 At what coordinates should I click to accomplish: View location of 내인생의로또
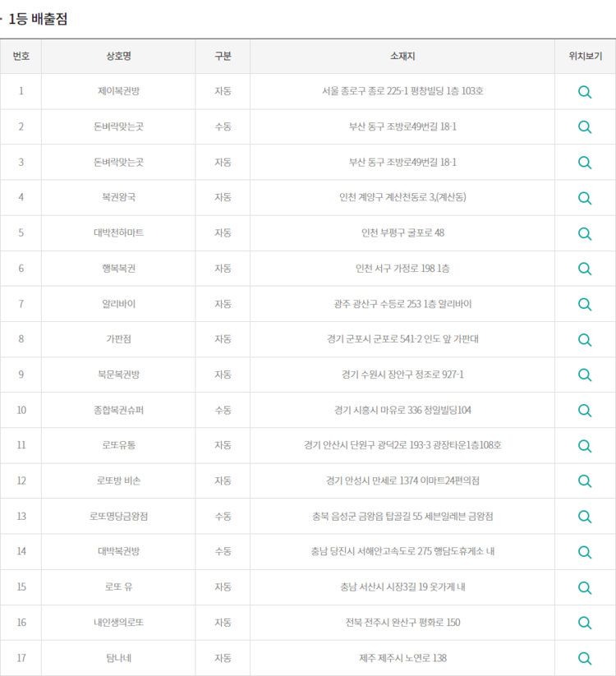click(585, 623)
